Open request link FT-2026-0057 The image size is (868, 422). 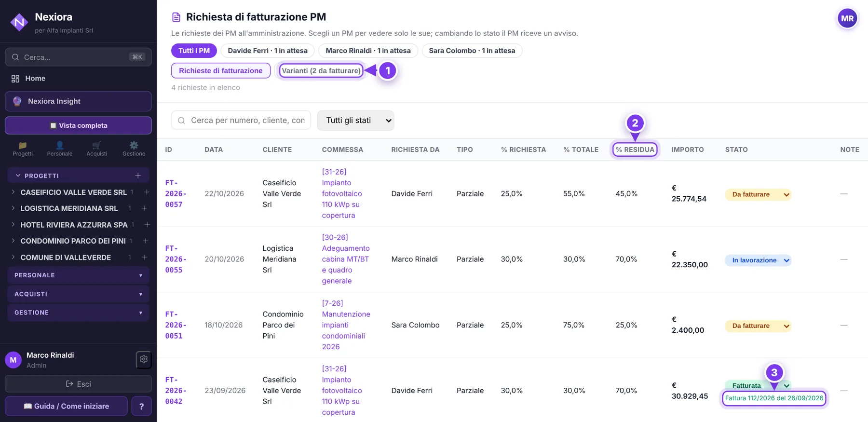coord(176,193)
